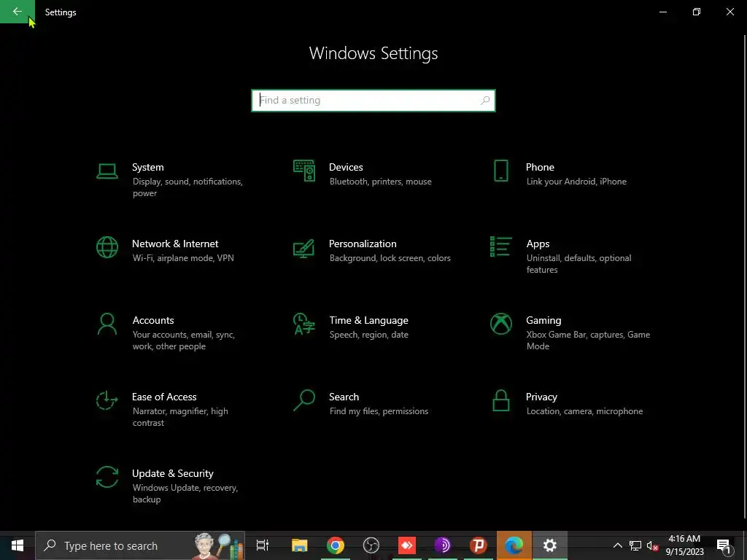Open System settings title
The image size is (747, 560).
[147, 167]
